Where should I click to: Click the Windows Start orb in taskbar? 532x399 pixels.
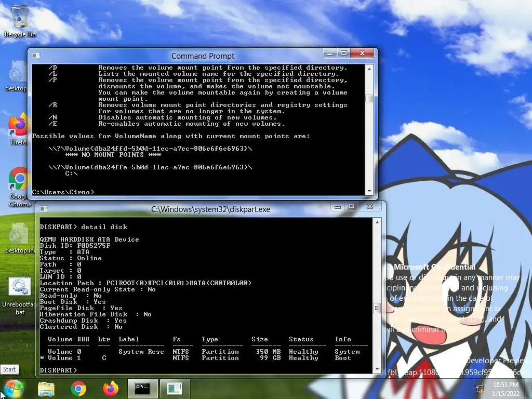pyautogui.click(x=14, y=389)
